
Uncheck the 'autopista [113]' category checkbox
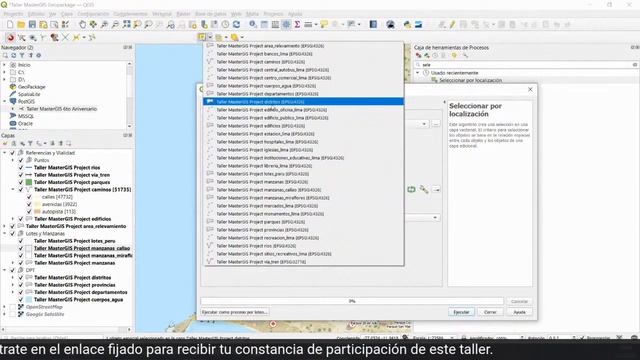coord(29,211)
